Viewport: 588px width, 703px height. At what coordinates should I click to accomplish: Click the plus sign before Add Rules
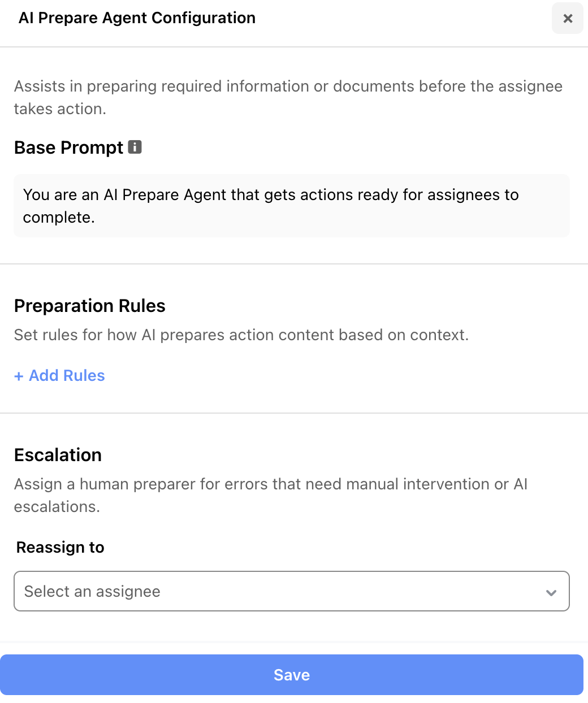(19, 376)
